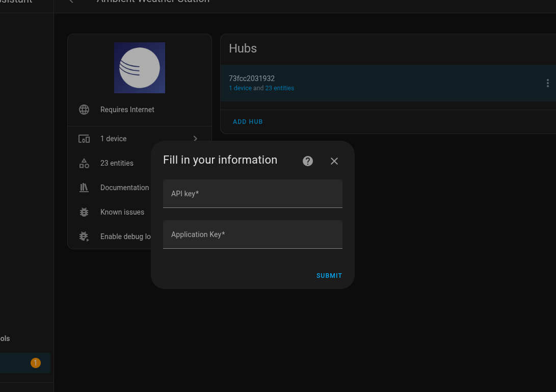Viewport: 556px width, 392px height.
Task: Expand the 1 device chevron arrow
Action: click(195, 139)
